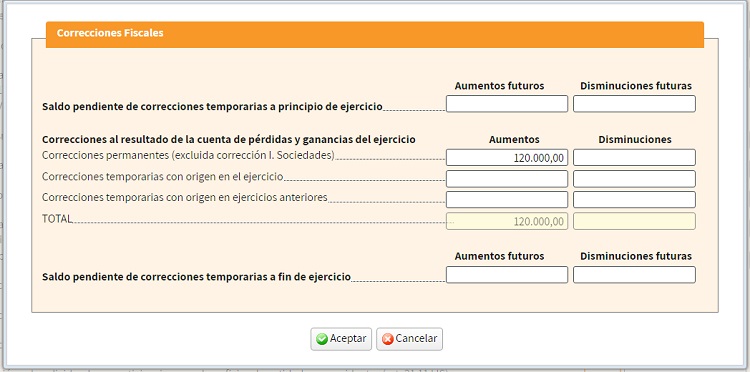Select Aumentos field for temporarias origen en ejercicio
The image size is (750, 372).
(507, 179)
